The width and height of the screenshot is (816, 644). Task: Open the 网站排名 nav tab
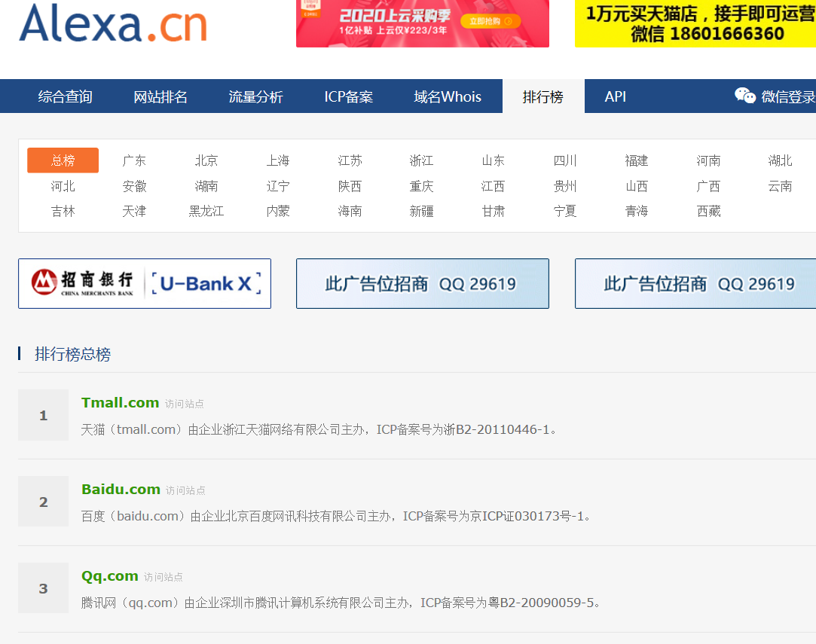(160, 96)
